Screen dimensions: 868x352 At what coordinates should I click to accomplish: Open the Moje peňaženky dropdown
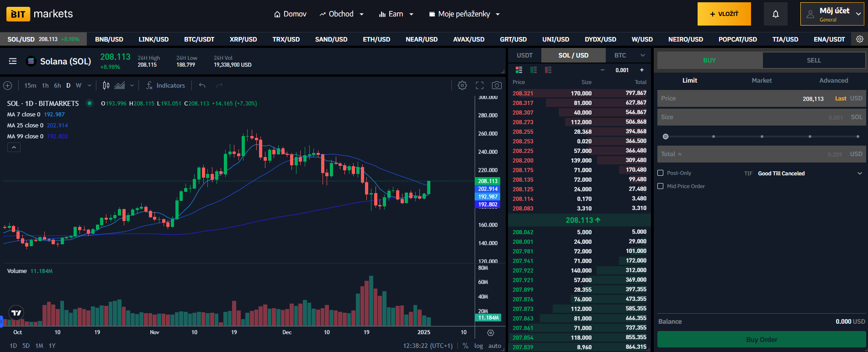pos(464,14)
